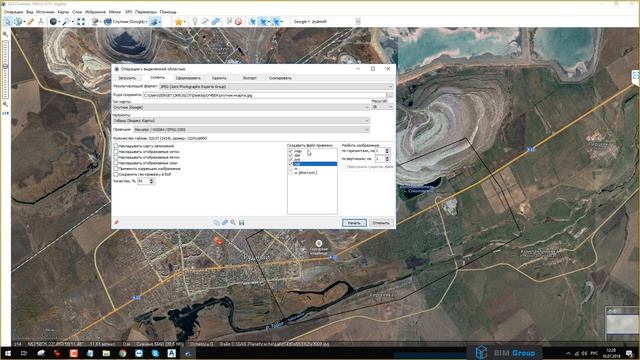
Task: Activate the area selection tool
Action: (18, 22)
